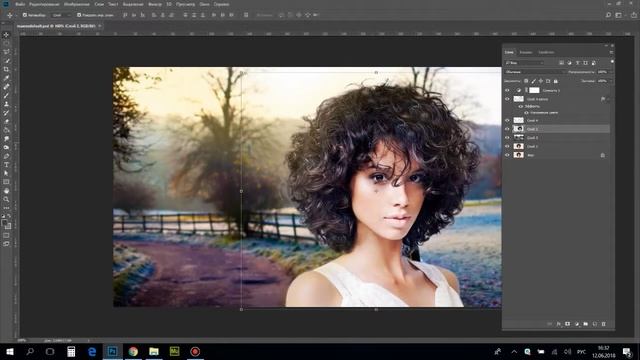The image size is (640, 360).
Task: Click Add layer style fx icon
Action: click(559, 324)
